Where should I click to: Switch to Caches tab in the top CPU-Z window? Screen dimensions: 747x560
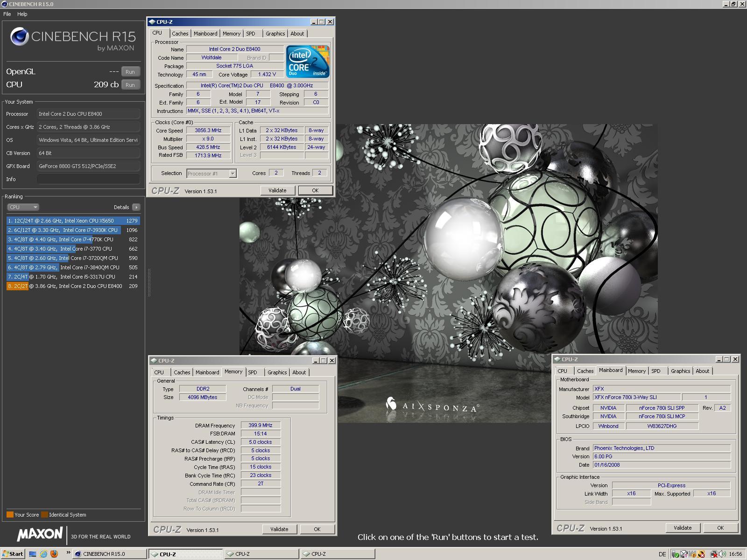[180, 34]
